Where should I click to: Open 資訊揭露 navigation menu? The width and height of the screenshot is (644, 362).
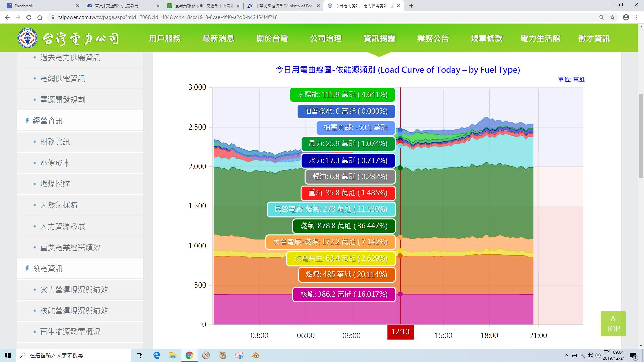pyautogui.click(x=379, y=38)
